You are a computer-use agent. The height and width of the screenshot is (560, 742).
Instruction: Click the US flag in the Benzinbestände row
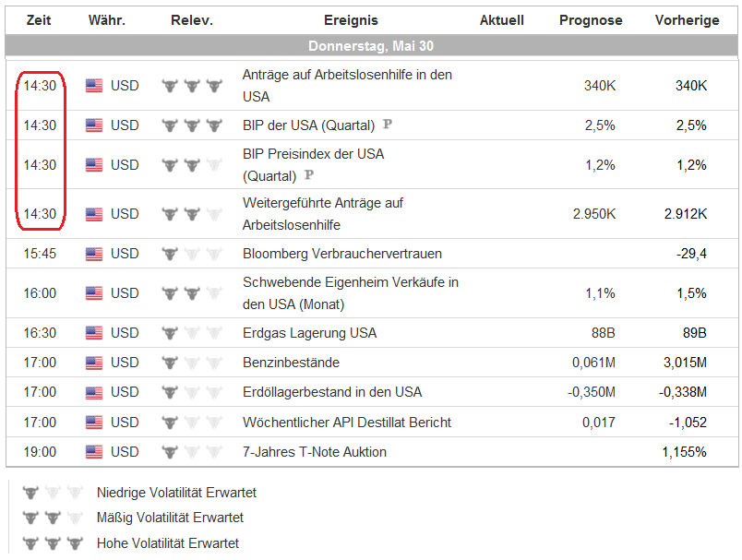(94, 363)
